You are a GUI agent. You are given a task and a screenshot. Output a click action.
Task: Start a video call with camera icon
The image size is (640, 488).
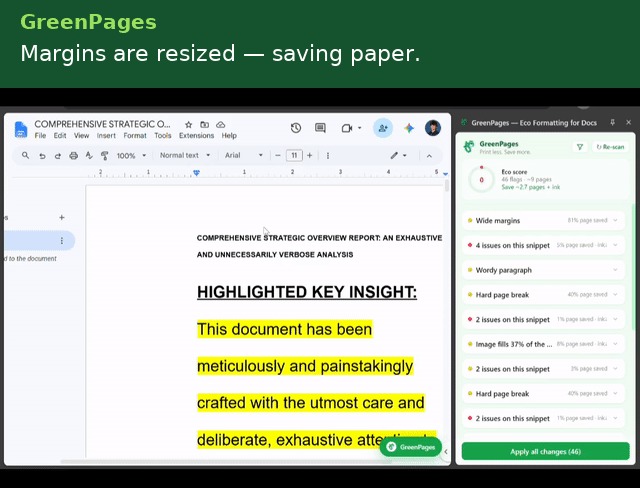pyautogui.click(x=347, y=129)
